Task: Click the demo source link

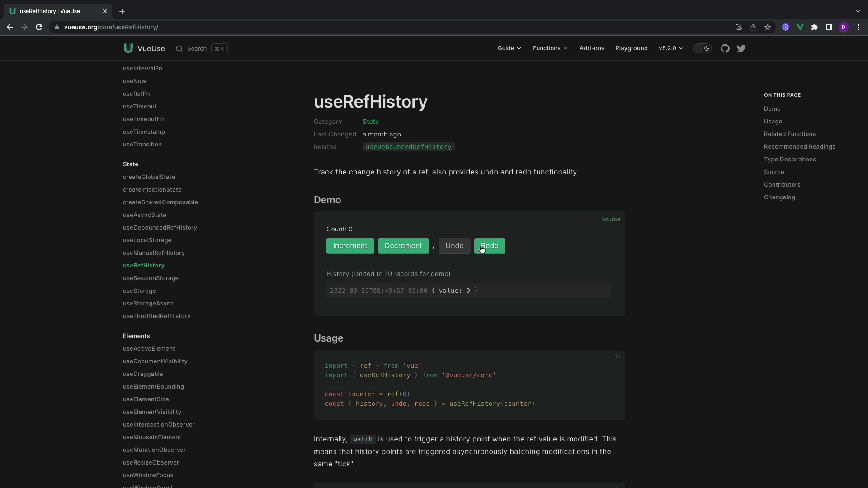Action: pyautogui.click(x=611, y=219)
